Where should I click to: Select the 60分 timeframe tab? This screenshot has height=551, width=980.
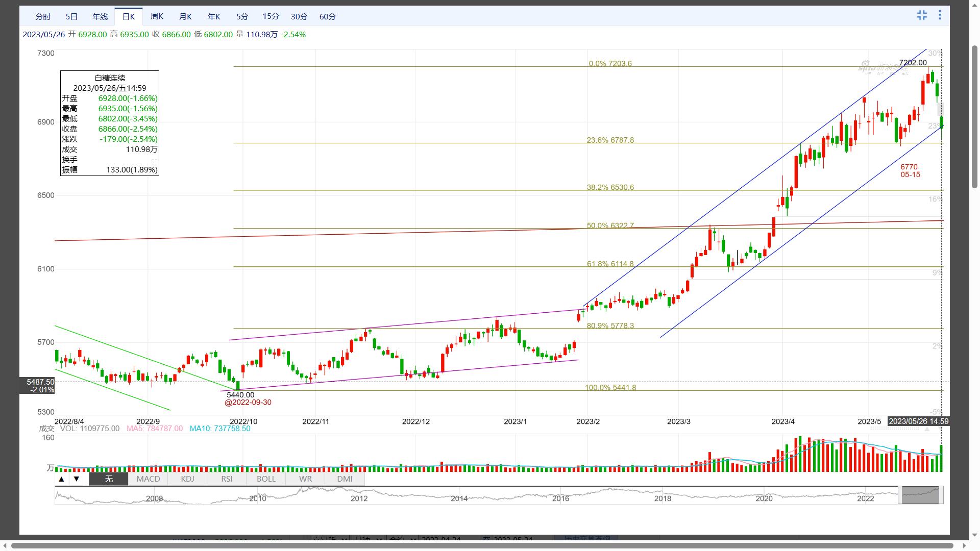tap(327, 16)
